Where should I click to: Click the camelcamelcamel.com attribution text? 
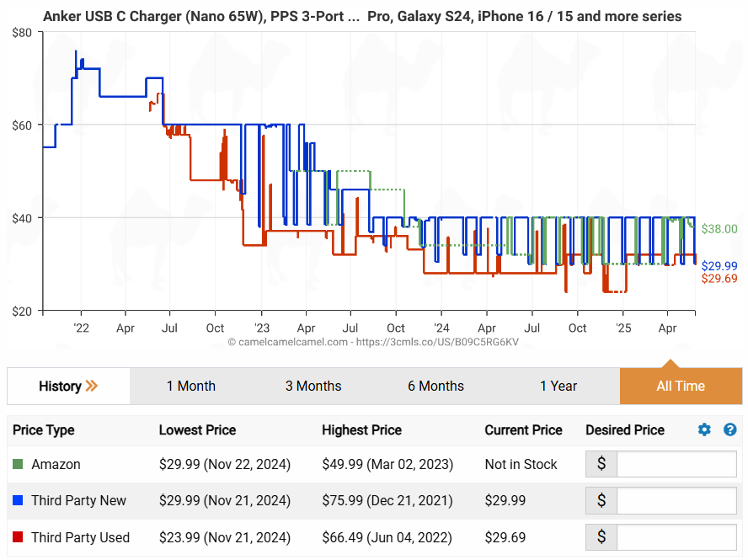[372, 343]
